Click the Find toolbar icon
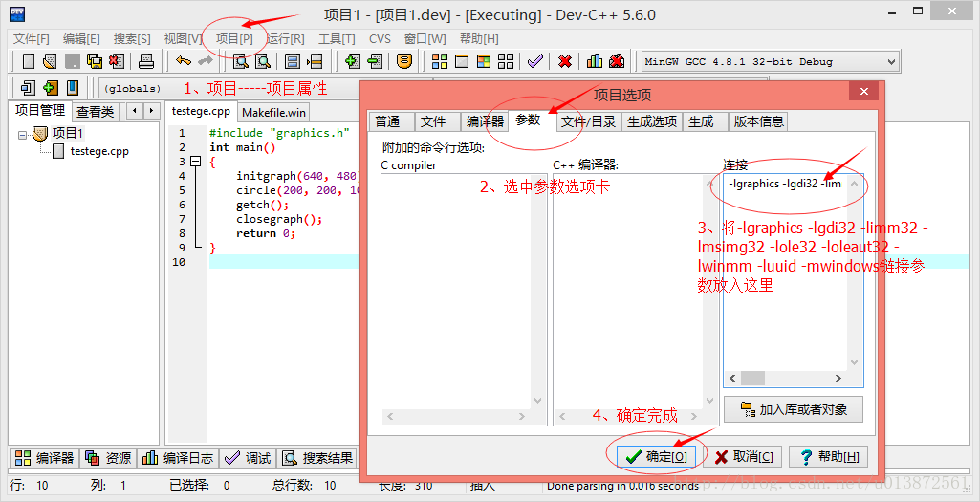 [241, 60]
